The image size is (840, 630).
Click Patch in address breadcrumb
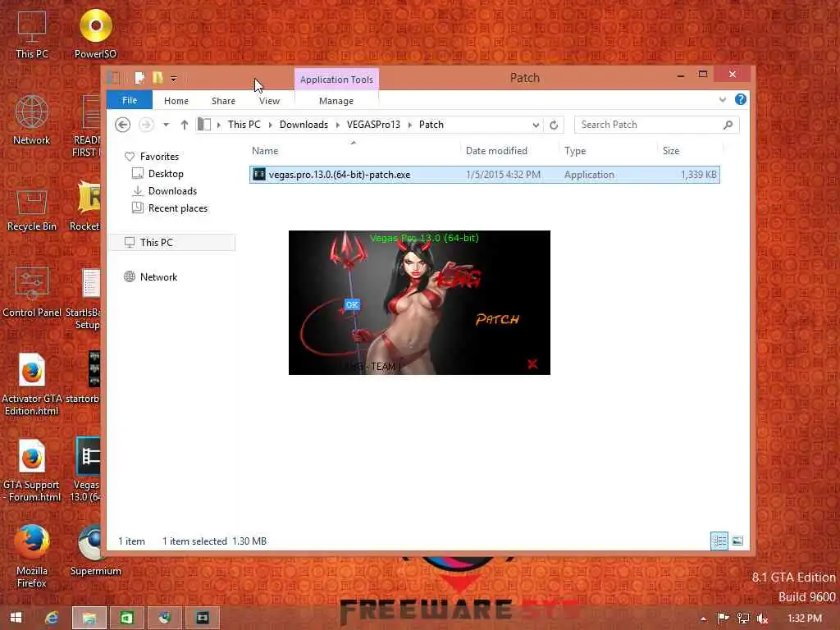point(431,125)
